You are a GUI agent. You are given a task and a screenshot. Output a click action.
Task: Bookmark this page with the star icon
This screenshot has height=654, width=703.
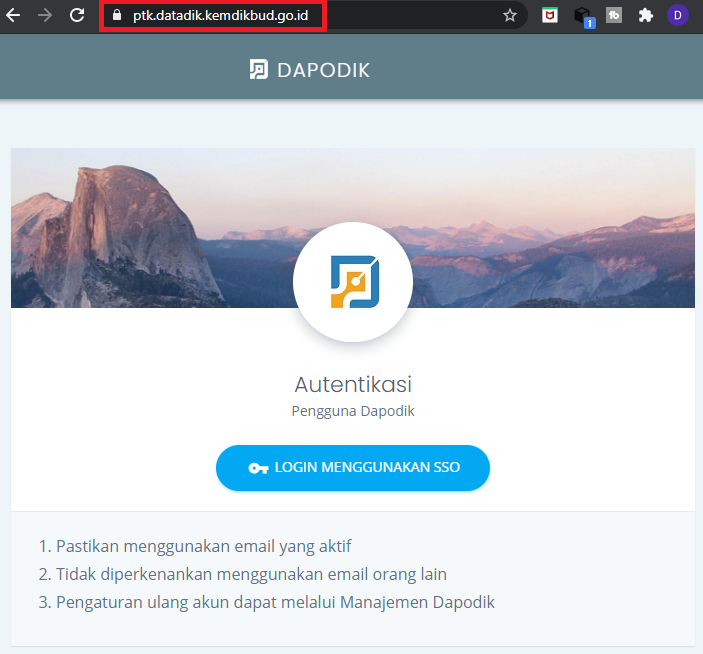(x=510, y=15)
